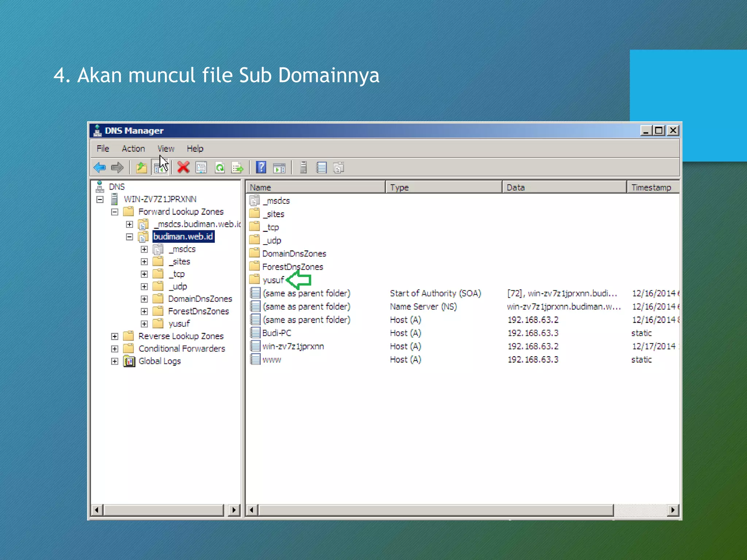Go up one level with folder icon
Screen dimensions: 747x560
tap(141, 168)
